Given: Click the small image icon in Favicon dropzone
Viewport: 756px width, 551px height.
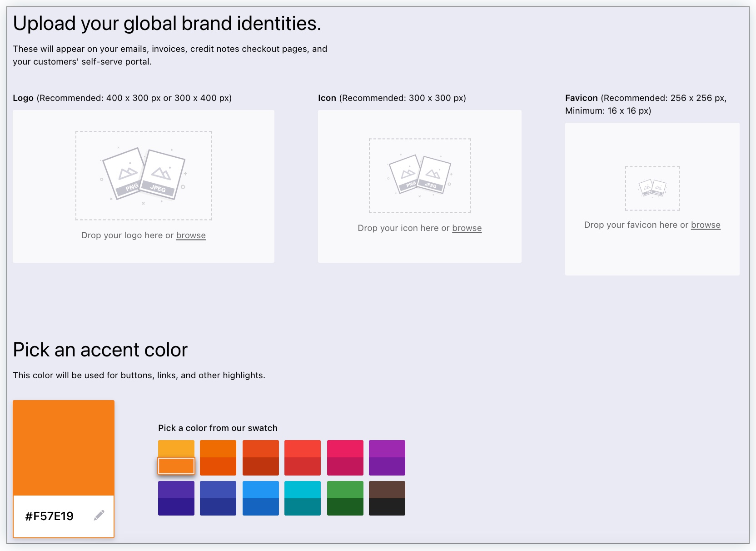Looking at the screenshot, I should click(652, 188).
